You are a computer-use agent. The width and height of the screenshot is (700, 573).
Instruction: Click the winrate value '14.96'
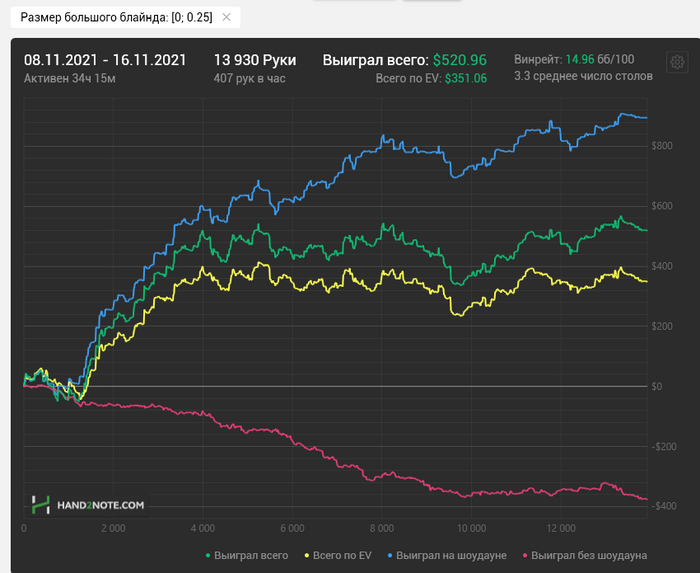tap(580, 59)
